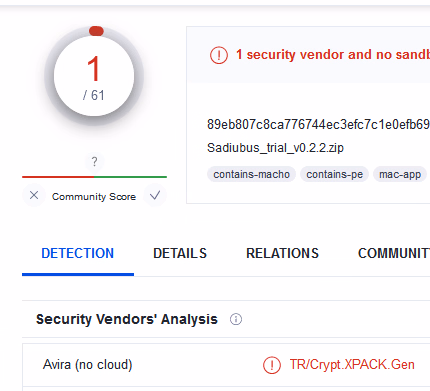The width and height of the screenshot is (430, 391).
Task: Click the red alert icon beside TR/Crypt.XPACK.Gen
Action: tap(272, 365)
